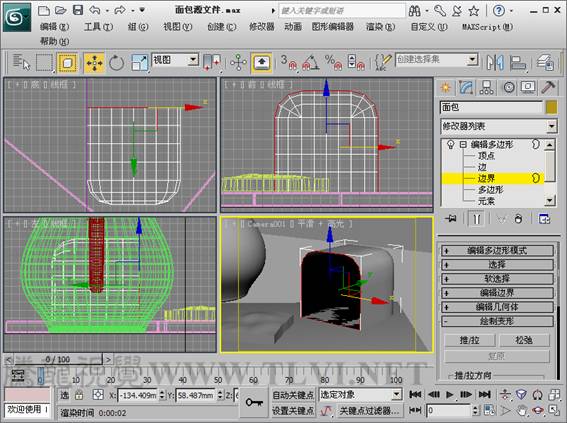
Task: Click the binoculars search icon
Action: coord(414,11)
